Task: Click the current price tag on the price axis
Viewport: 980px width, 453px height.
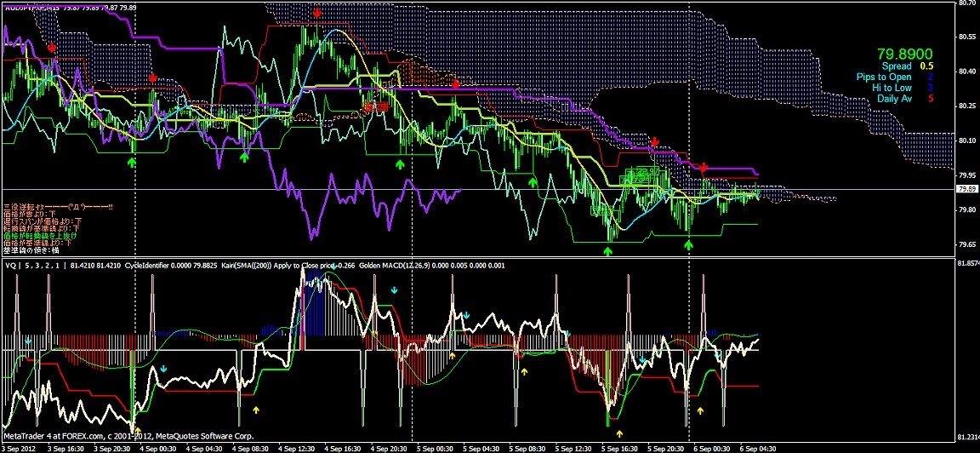Action: (966, 189)
